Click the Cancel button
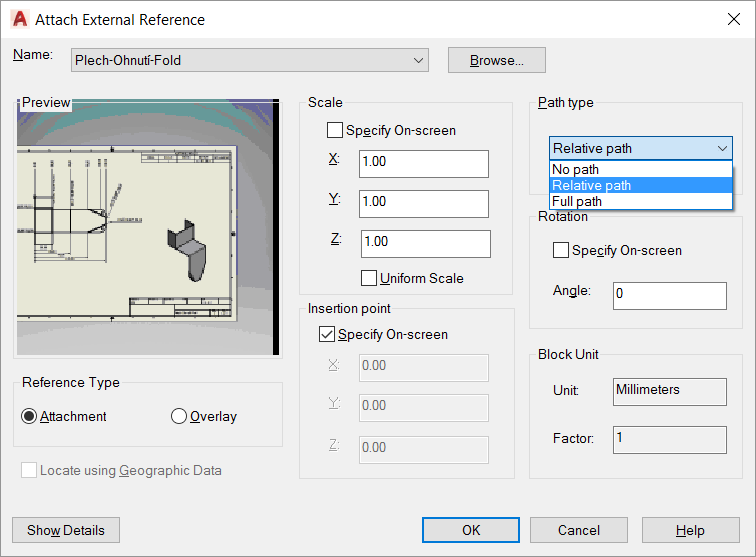The height and width of the screenshot is (557, 756). 579,530
